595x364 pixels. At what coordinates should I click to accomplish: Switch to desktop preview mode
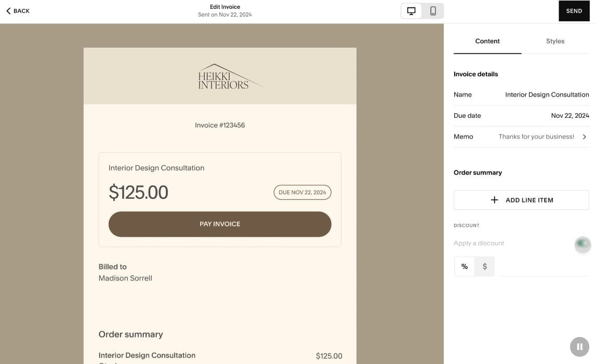click(411, 10)
